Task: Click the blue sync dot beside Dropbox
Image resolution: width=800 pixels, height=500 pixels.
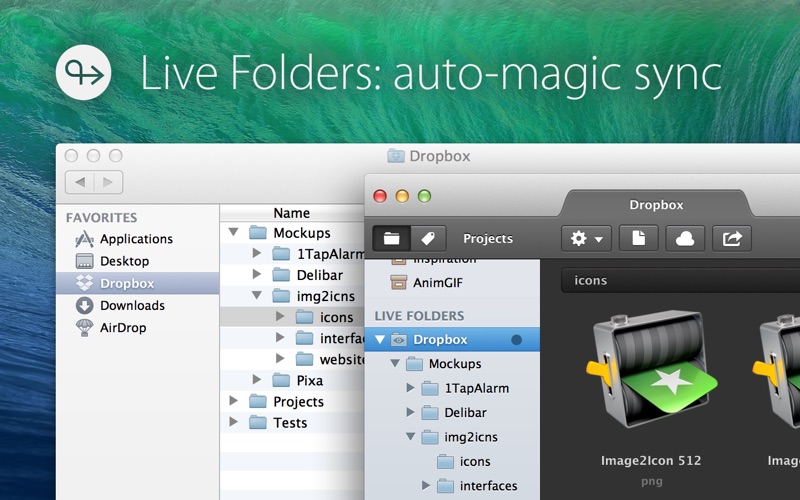Action: (x=517, y=340)
